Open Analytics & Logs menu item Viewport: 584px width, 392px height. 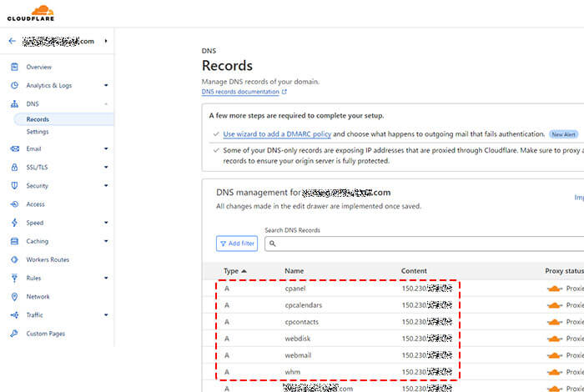click(48, 85)
